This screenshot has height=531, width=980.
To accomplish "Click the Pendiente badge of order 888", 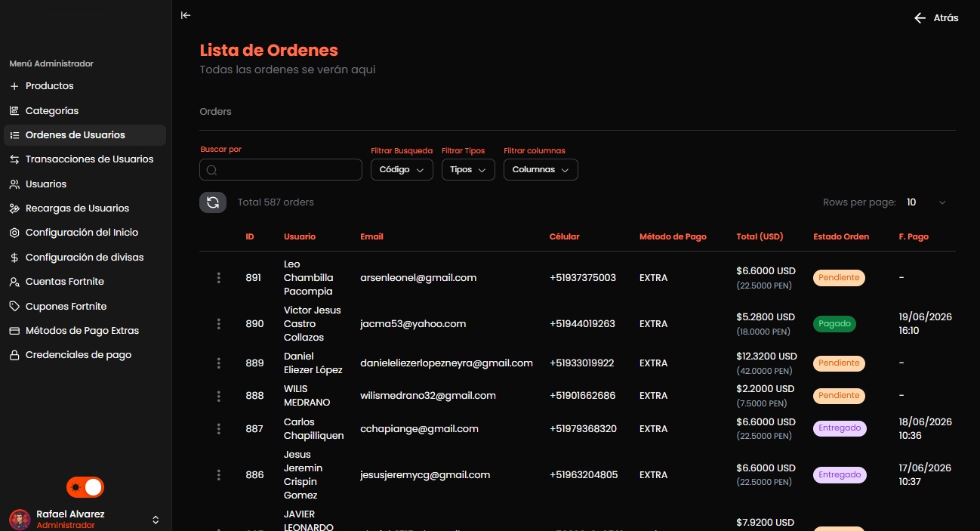I will tap(839, 396).
